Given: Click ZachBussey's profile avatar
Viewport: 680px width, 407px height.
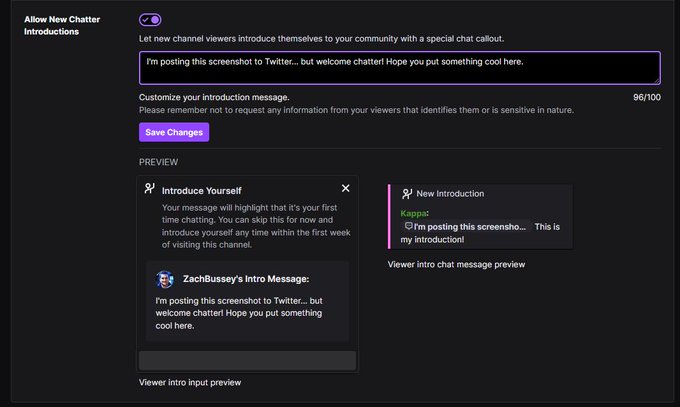Looking at the screenshot, I should (165, 279).
